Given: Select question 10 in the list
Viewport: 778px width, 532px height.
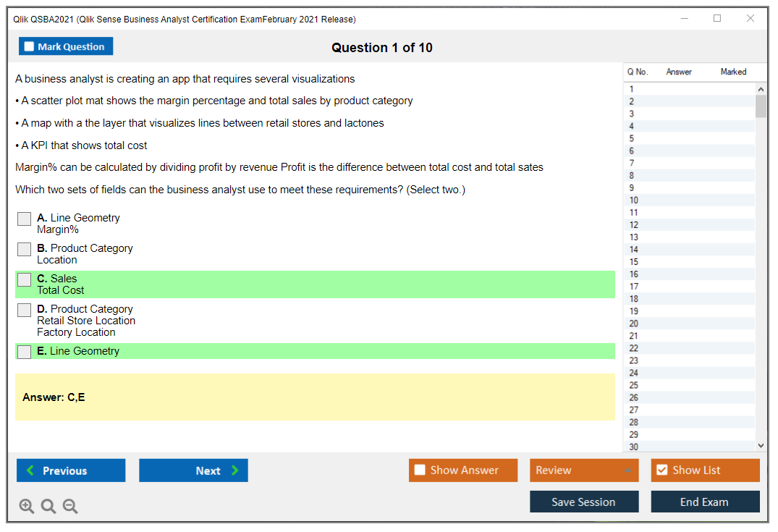Looking at the screenshot, I should (x=634, y=200).
